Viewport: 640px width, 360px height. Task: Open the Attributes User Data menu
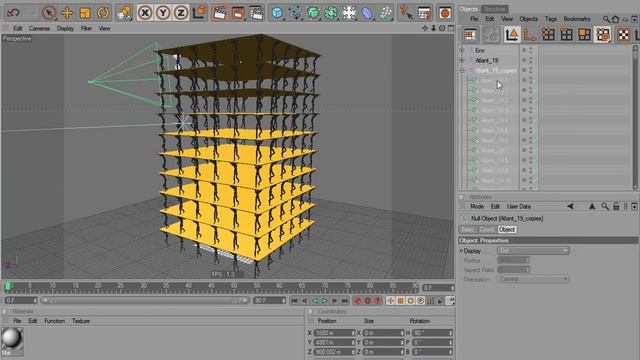point(518,207)
